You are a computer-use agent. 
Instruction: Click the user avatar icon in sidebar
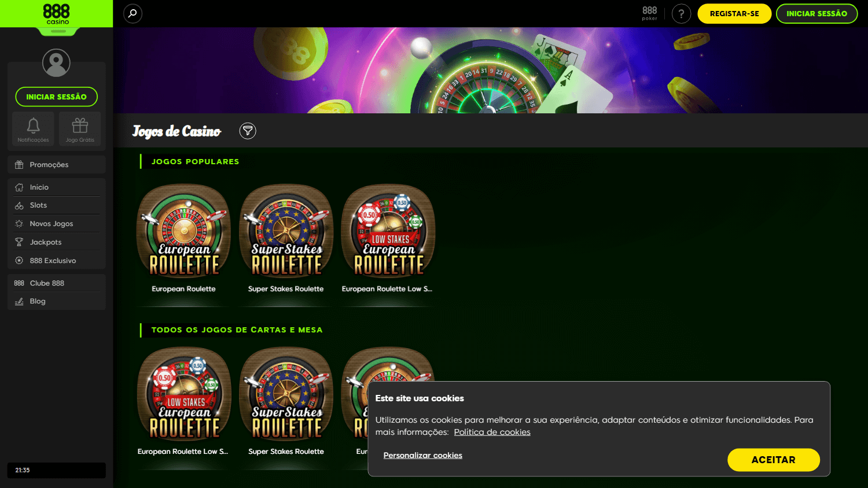point(56,62)
